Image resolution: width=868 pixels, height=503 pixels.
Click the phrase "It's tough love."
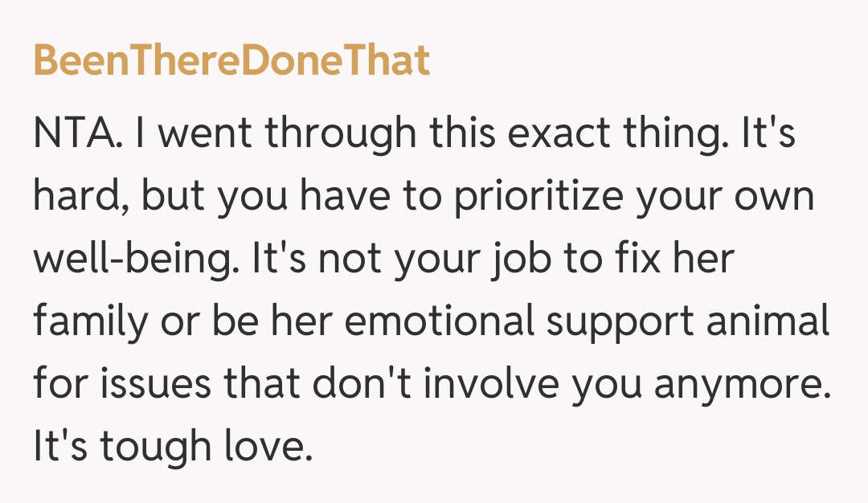(172, 448)
